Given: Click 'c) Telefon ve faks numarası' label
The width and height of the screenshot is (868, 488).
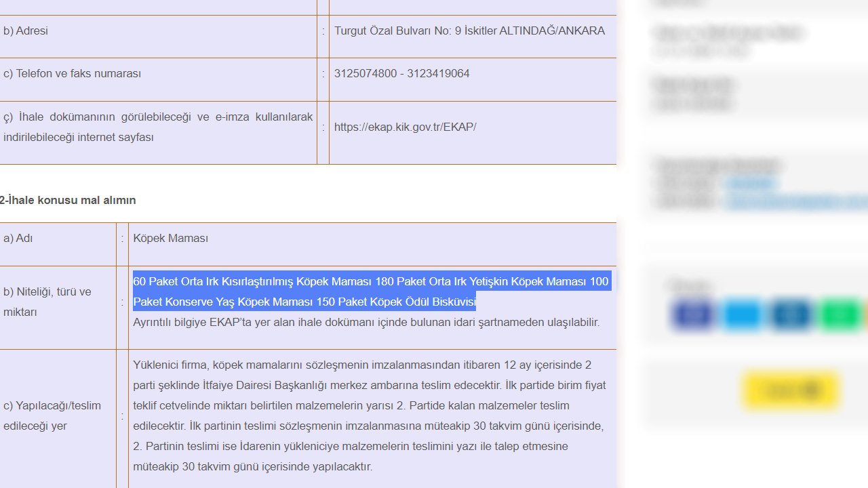Looking at the screenshot, I should [73, 73].
